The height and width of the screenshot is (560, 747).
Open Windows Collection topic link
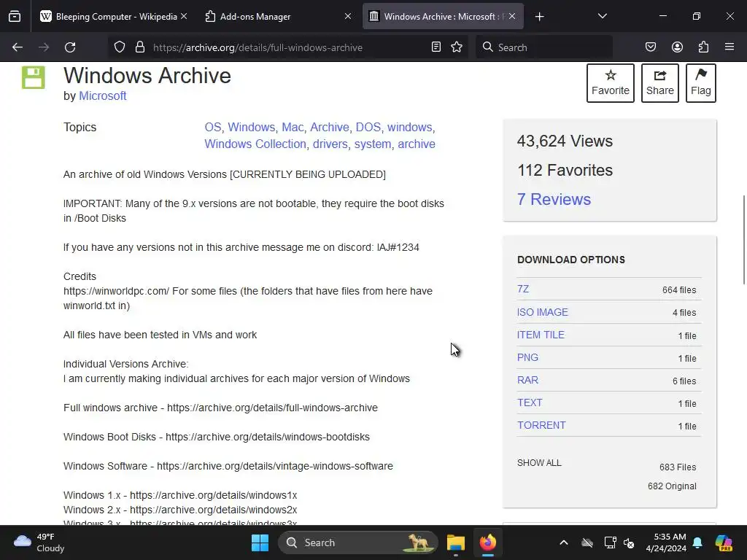coord(255,144)
